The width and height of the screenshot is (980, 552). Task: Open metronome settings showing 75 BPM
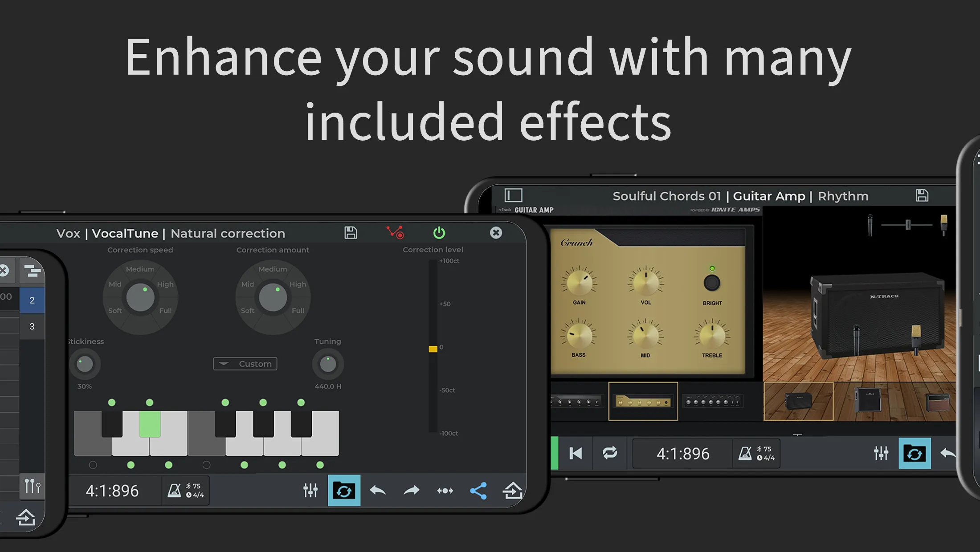click(x=186, y=491)
